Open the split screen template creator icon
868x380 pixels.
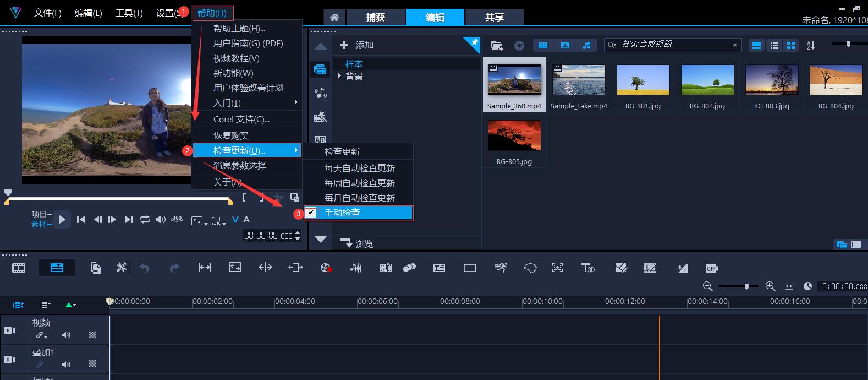click(x=470, y=268)
